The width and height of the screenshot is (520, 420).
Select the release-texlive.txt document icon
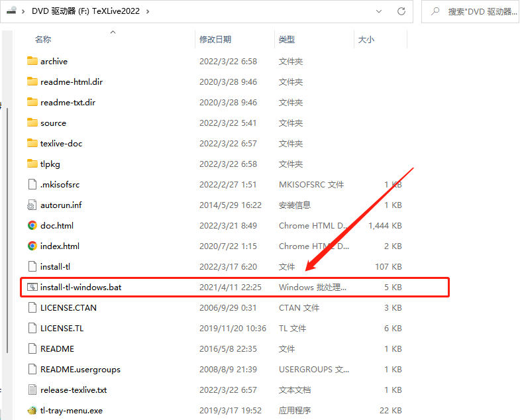tap(32, 390)
